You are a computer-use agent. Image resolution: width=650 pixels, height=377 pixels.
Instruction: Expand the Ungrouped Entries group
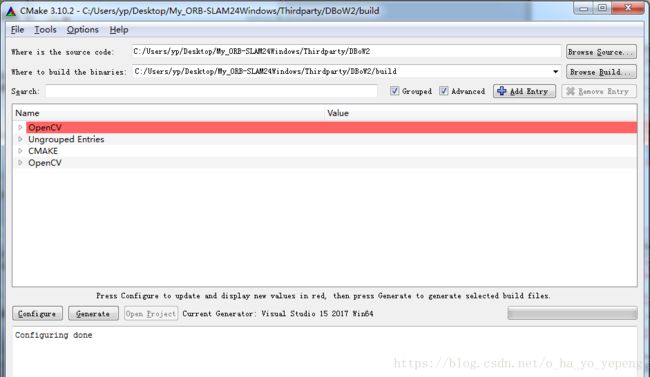[20, 139]
